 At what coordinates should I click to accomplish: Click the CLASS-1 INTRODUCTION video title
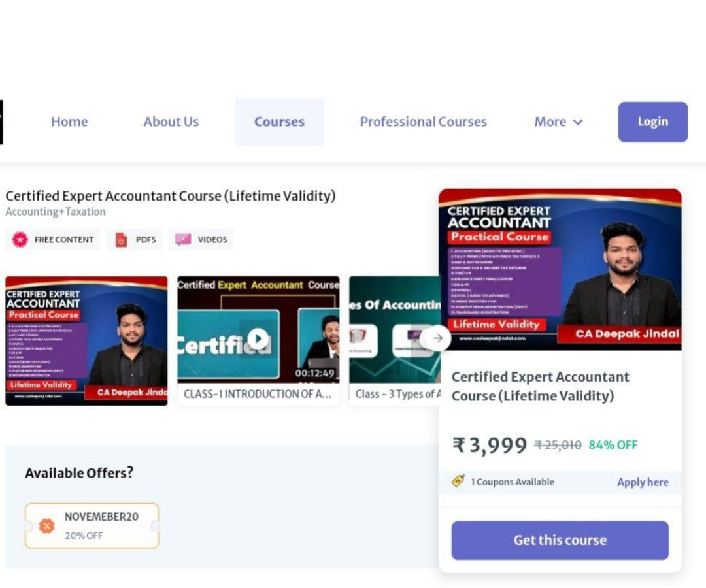pyautogui.click(x=258, y=394)
